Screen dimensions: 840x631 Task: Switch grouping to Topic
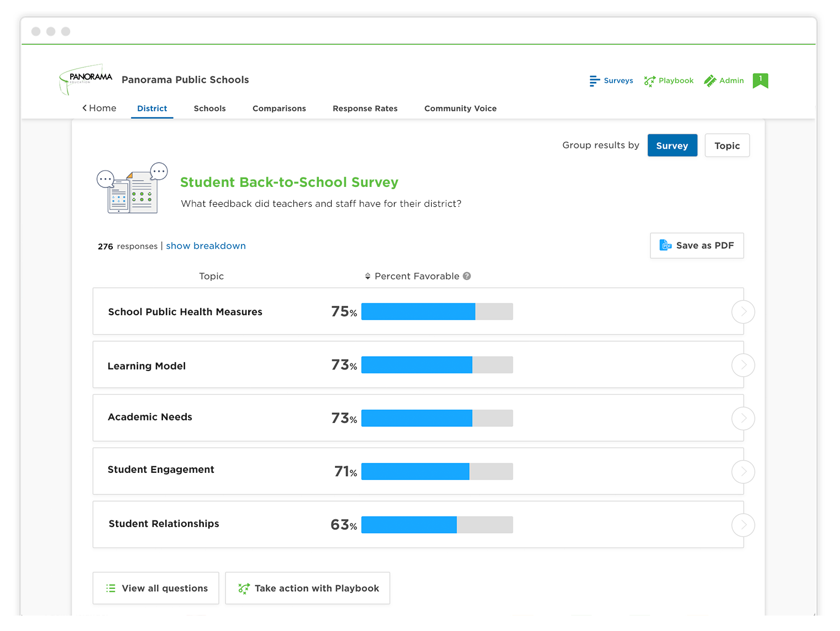tap(727, 145)
